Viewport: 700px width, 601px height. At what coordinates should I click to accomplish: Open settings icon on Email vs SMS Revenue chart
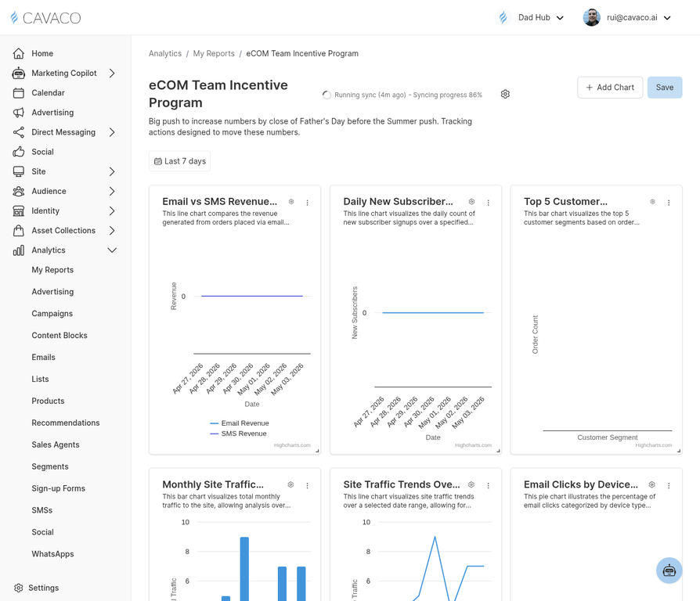(291, 202)
